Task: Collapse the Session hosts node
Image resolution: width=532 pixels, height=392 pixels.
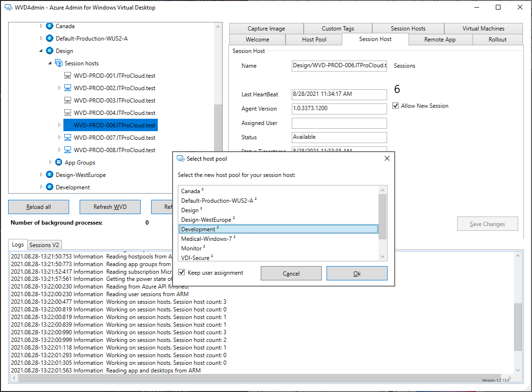Action: pyautogui.click(x=50, y=63)
